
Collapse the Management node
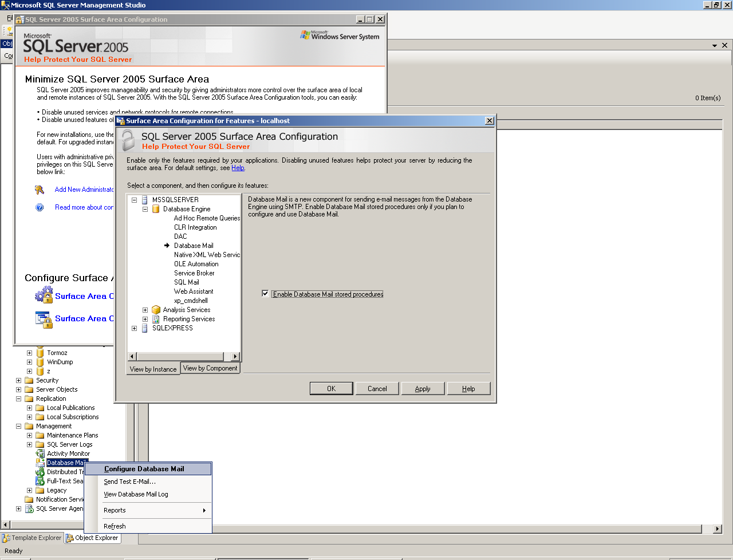[18, 426]
